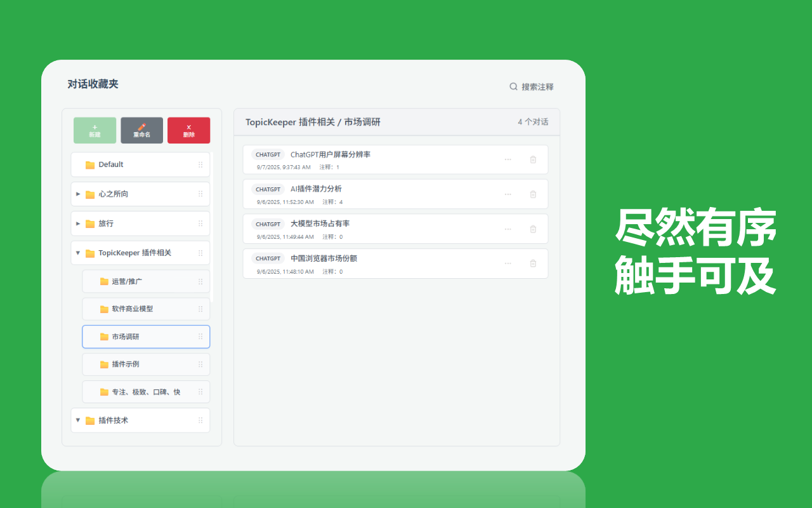
Task: Expand the 旅行 folder
Action: (x=78, y=224)
